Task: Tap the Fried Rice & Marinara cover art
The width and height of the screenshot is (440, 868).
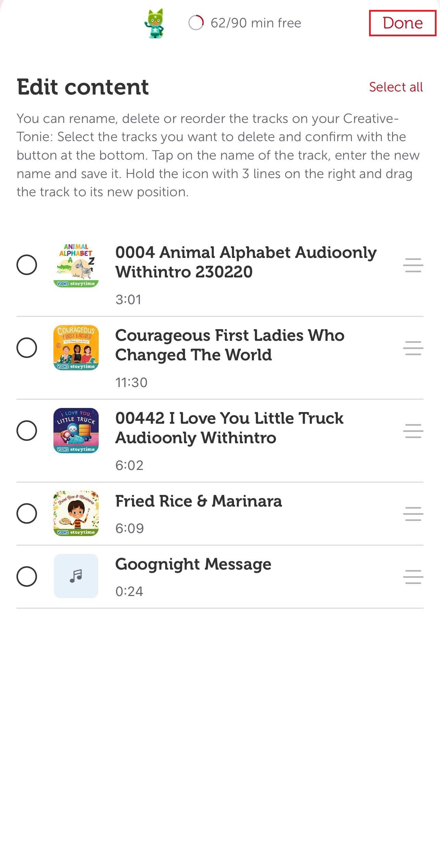Action: coord(76,513)
